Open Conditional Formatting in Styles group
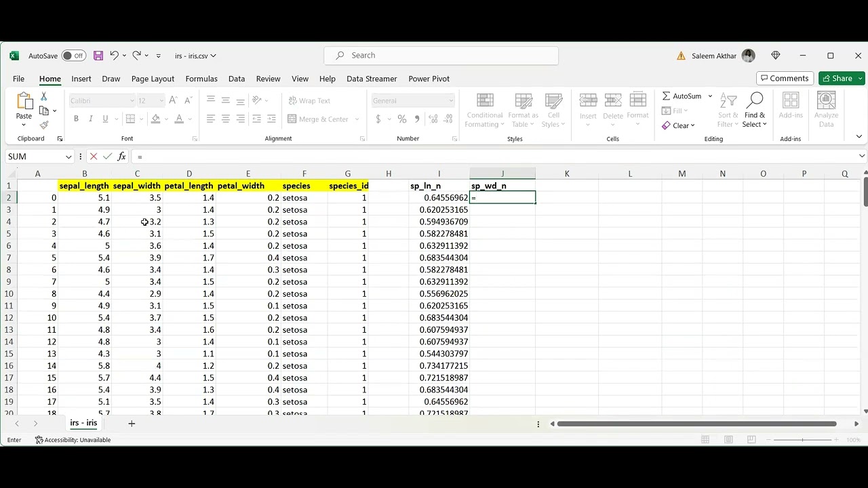 coord(485,110)
